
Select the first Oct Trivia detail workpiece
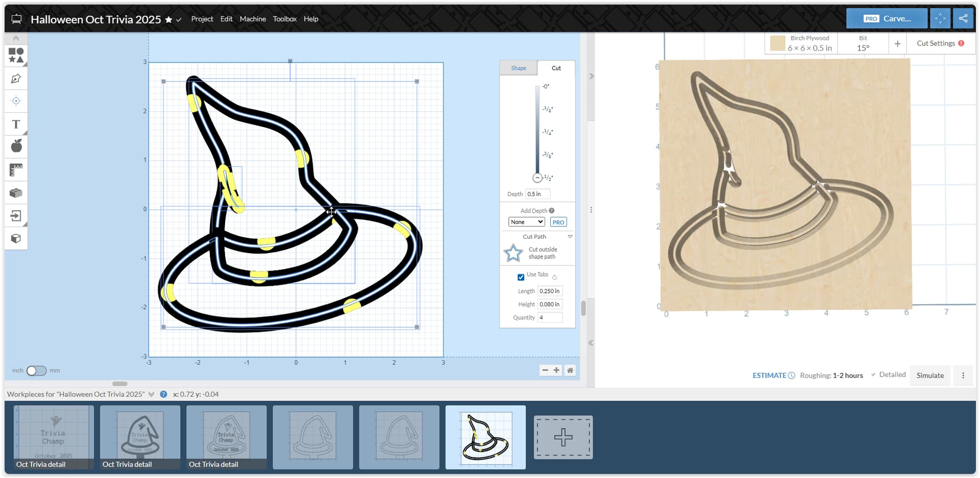(54, 437)
